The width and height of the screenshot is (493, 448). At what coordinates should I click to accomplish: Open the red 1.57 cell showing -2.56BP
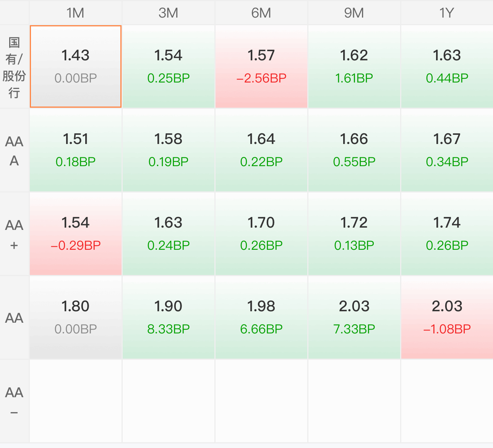261,66
